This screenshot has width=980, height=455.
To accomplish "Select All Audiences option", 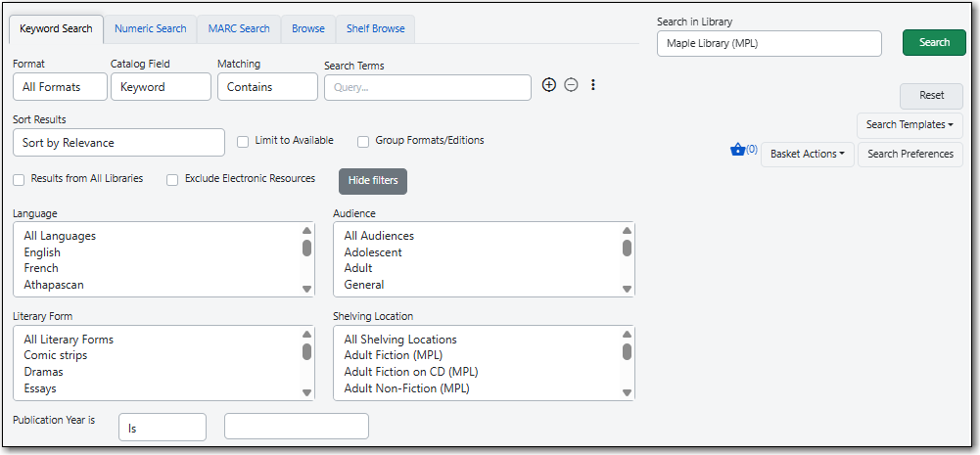I will 379,236.
